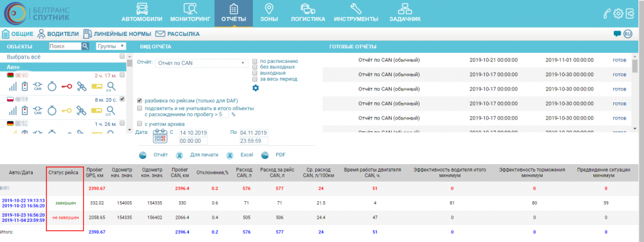Open the Группы dropdown

click(111, 47)
